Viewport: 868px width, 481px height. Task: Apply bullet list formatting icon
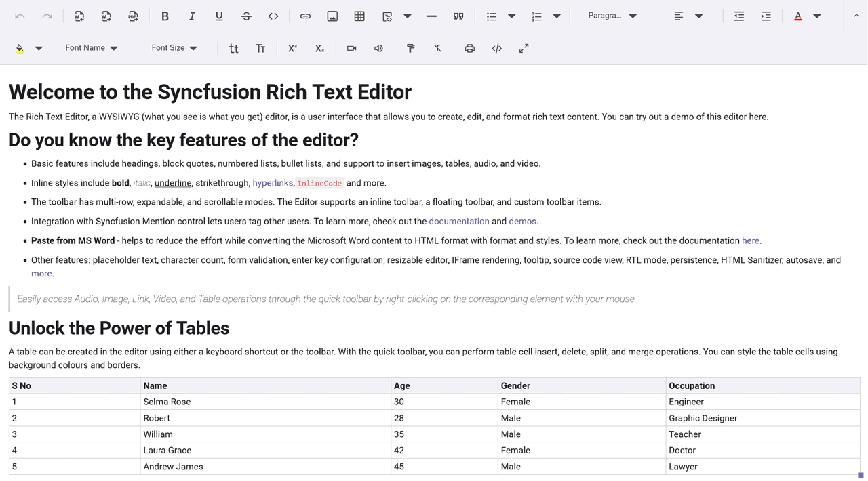point(492,16)
